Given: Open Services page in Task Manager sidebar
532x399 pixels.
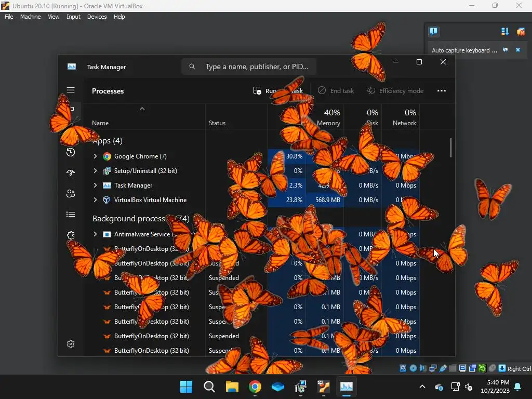Looking at the screenshot, I should tap(71, 235).
